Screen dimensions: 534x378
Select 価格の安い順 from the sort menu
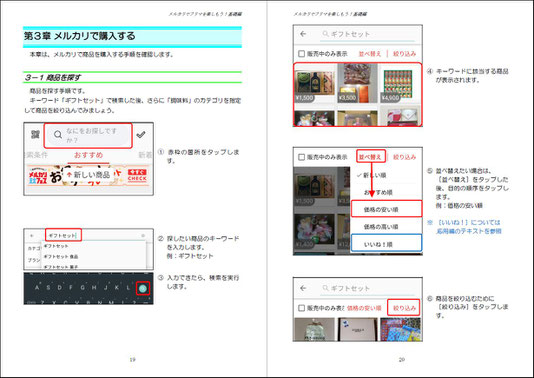pos(387,209)
